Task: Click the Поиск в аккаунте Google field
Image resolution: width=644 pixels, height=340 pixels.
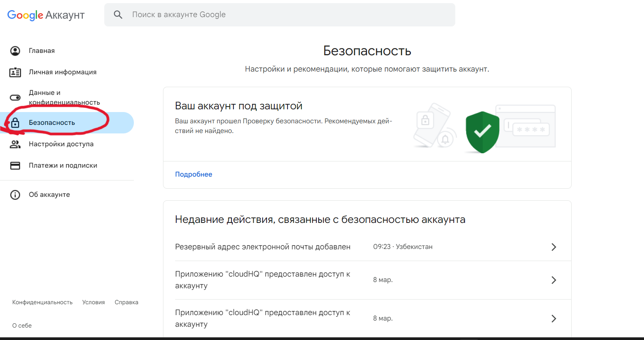Action: (x=279, y=15)
